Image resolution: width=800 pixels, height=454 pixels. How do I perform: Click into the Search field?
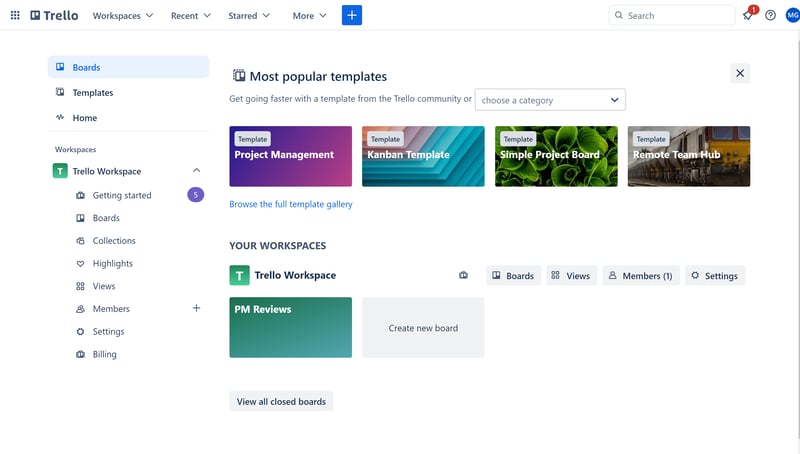coord(671,15)
